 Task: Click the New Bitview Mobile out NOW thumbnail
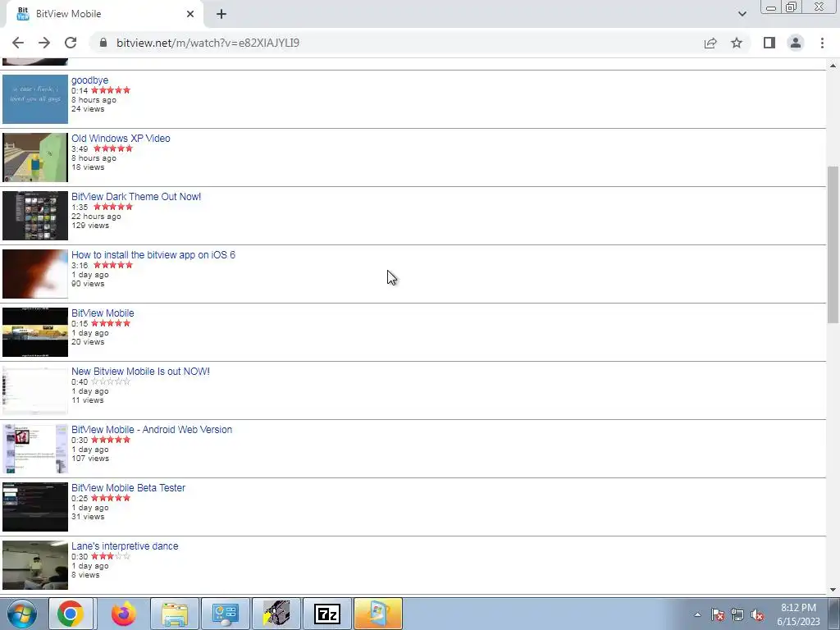click(x=35, y=390)
